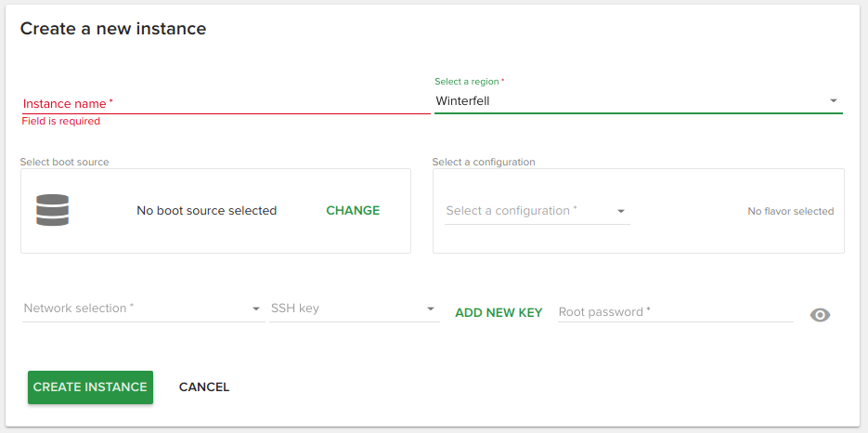Submit with the CREATE INSTANCE button
Image resolution: width=868 pixels, height=433 pixels.
click(90, 387)
